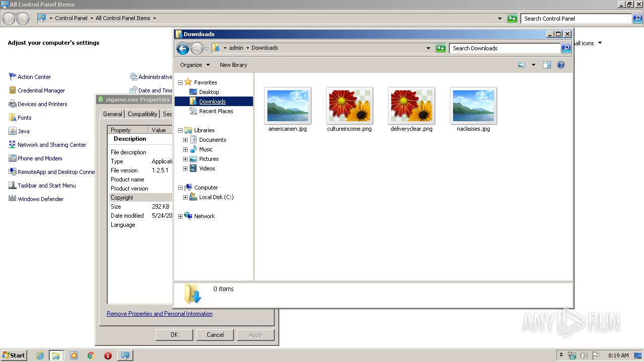Select Downloads in Favorites
Viewport: 644px width, 362px height.
click(212, 102)
